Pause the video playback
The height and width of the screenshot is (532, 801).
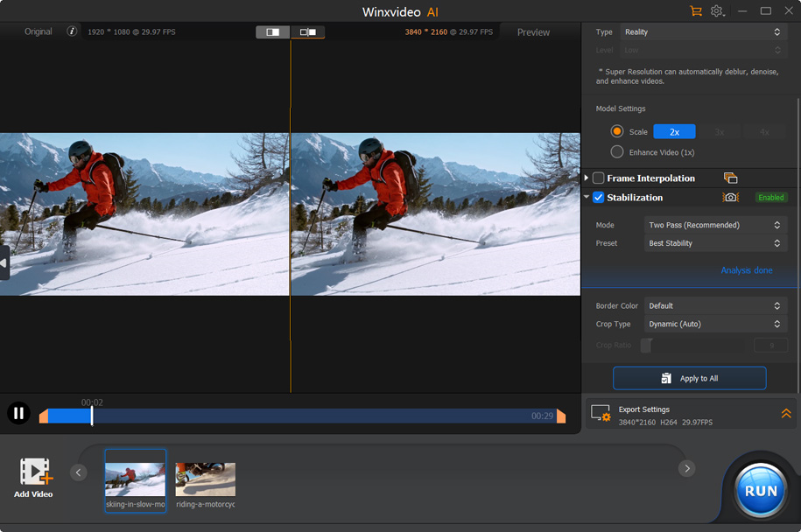pos(18,413)
